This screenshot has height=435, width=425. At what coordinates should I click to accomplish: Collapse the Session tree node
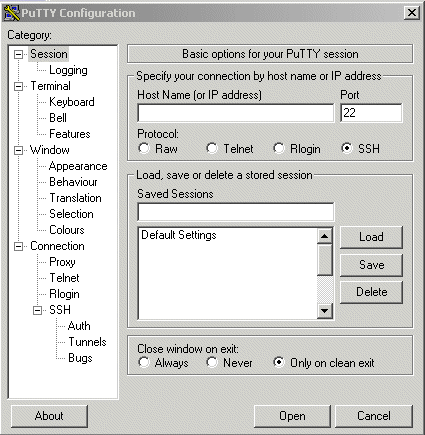(x=19, y=54)
